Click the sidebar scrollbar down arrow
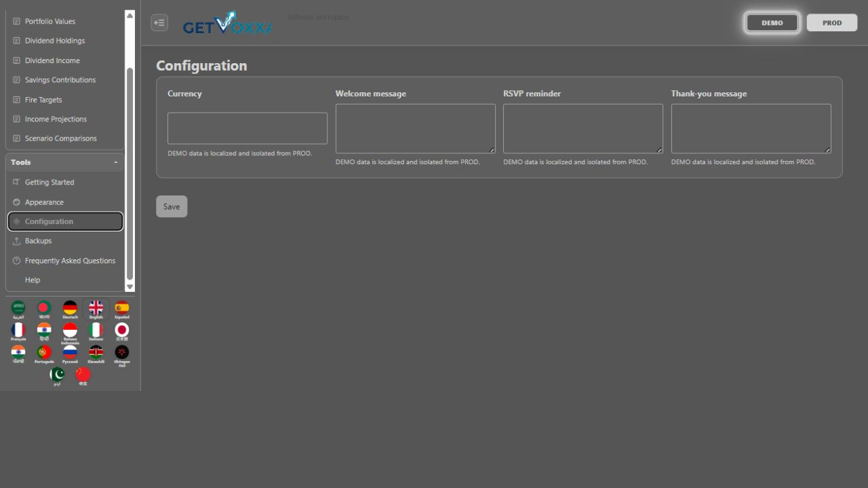 click(130, 287)
